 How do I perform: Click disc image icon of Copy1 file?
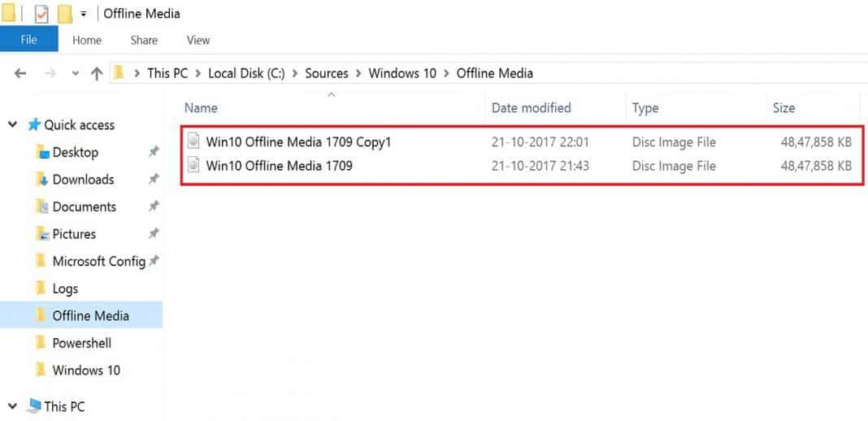coord(193,141)
